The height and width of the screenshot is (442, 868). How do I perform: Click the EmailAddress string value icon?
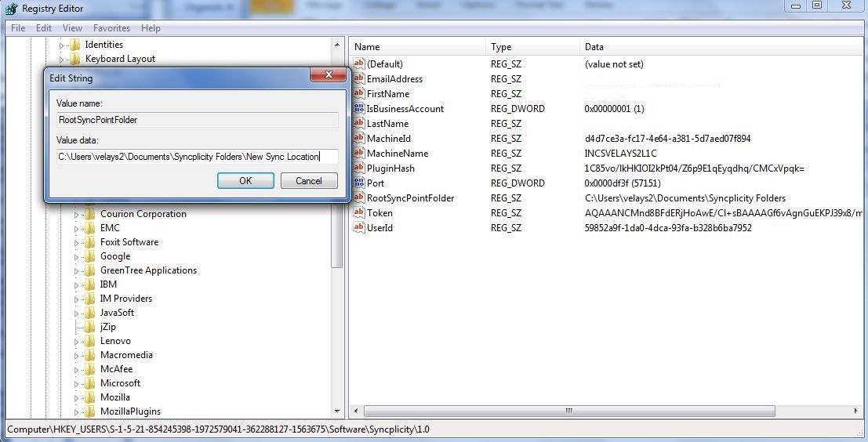coord(359,79)
